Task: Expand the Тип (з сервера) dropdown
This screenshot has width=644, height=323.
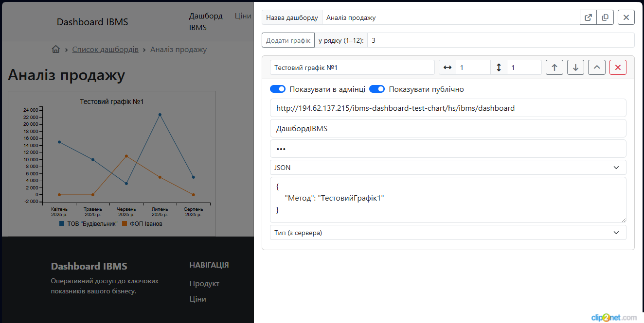Action: tap(447, 233)
